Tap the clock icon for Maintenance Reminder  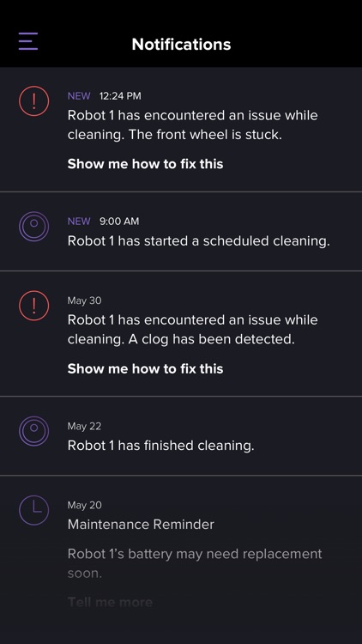pyautogui.click(x=34, y=510)
